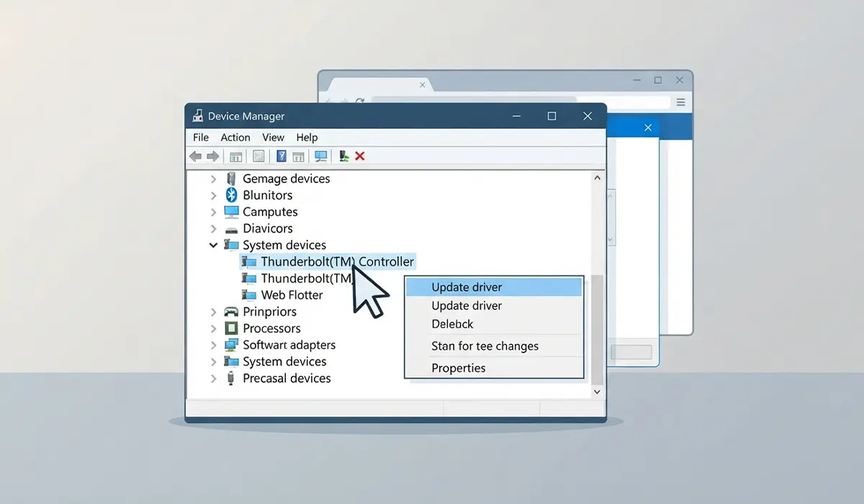Screen dimensions: 864x504
Task: Open Properties from the context menu
Action: point(494,368)
